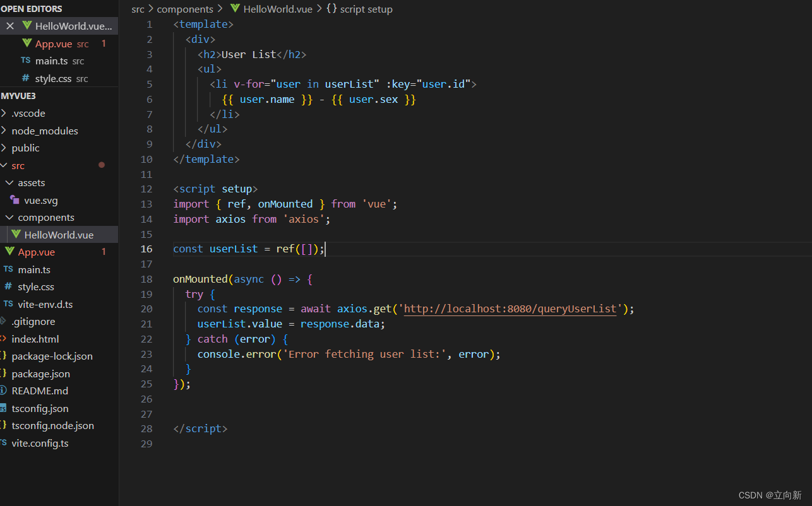Open .gitignore file in explorer
Screen dimensions: 812x506
33,321
